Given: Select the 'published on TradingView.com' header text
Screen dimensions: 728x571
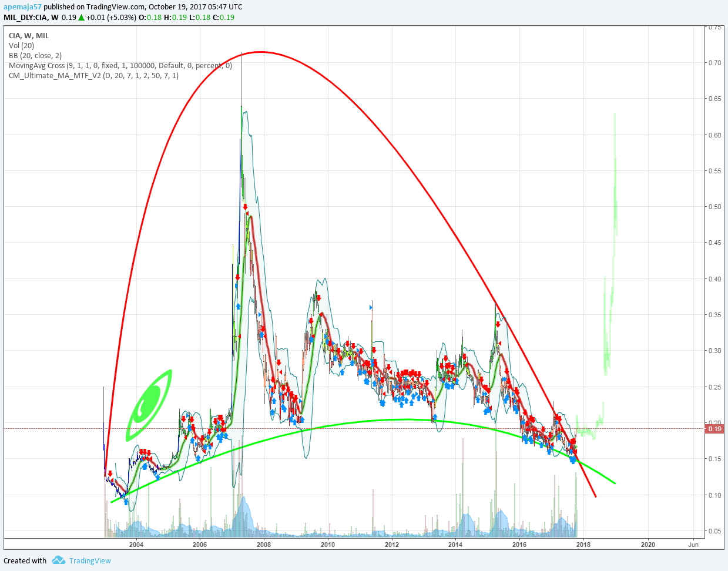Looking at the screenshot, I should tap(94, 7).
